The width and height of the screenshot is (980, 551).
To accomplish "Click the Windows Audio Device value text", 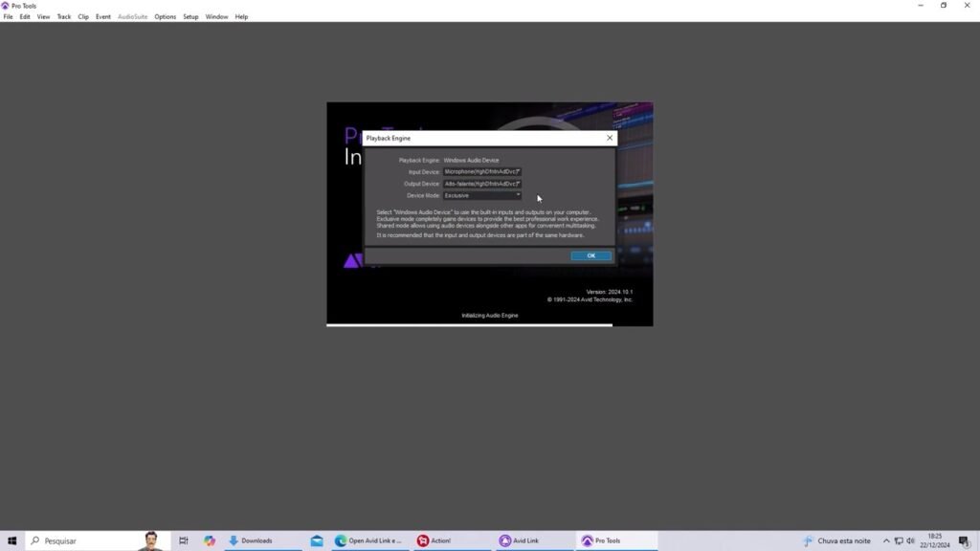I will tap(471, 161).
